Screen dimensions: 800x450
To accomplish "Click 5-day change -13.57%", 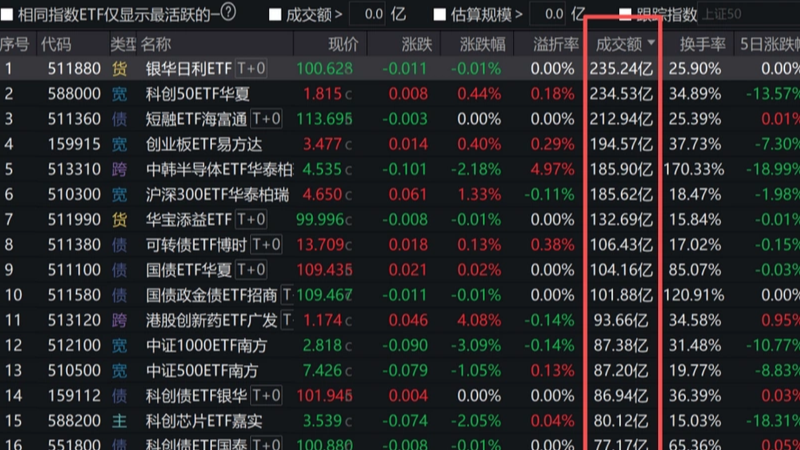I will [x=772, y=94].
